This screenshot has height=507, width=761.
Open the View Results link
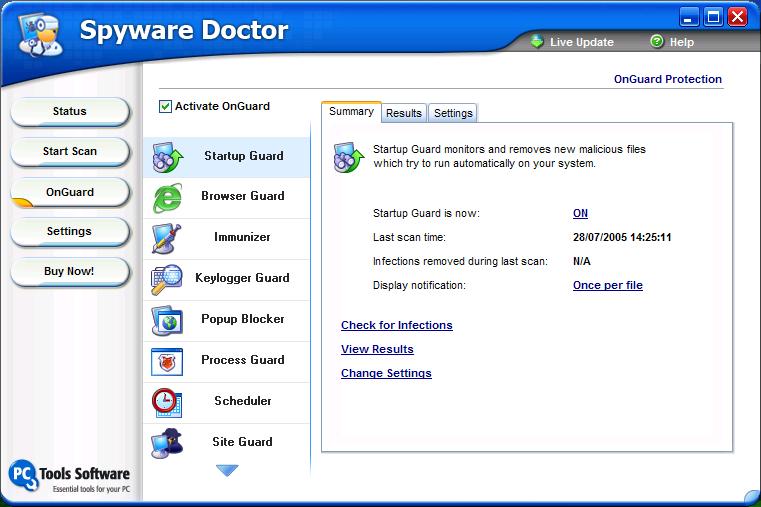click(x=377, y=349)
